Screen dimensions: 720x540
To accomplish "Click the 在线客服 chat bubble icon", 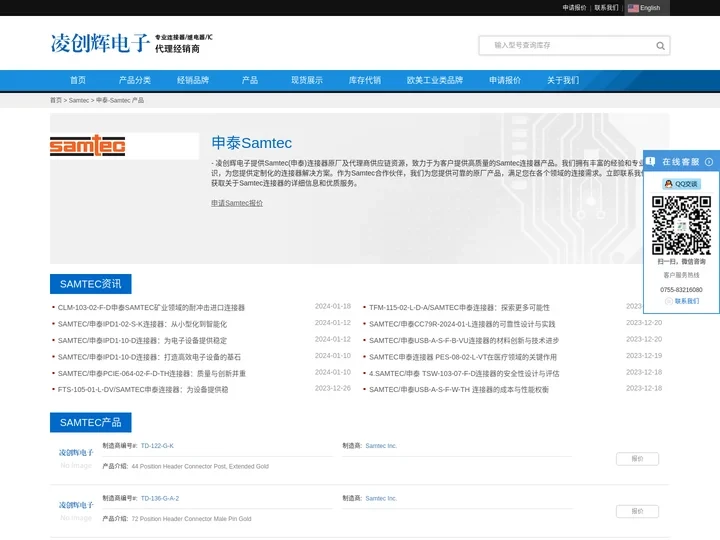I will click(x=650, y=162).
